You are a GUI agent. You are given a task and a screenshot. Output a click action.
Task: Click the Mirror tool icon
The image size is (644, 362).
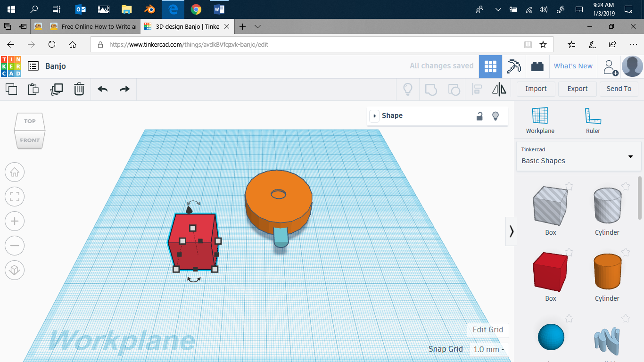tap(499, 89)
